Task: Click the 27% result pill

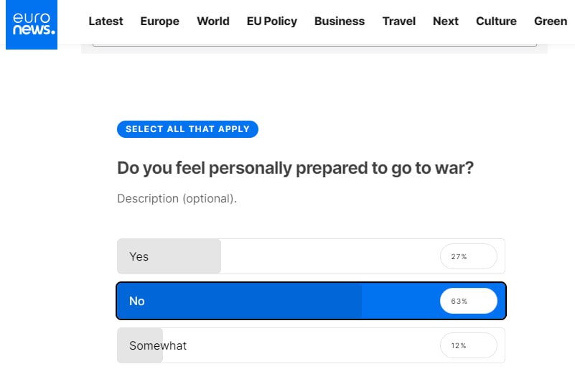Action: (x=468, y=256)
